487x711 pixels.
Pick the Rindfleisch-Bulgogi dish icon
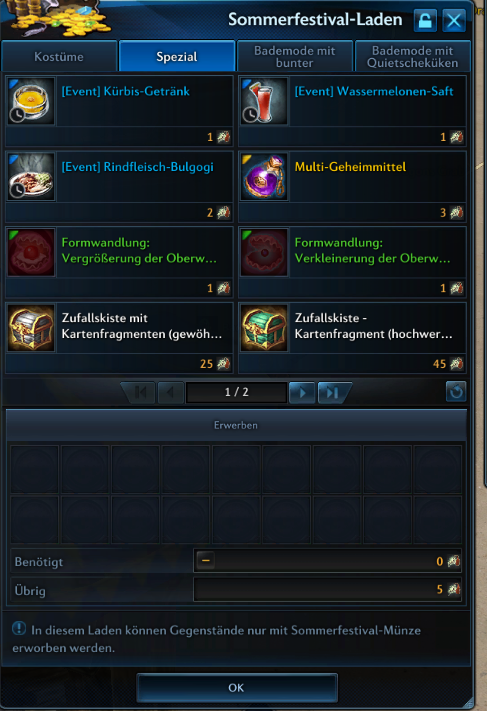pos(31,176)
